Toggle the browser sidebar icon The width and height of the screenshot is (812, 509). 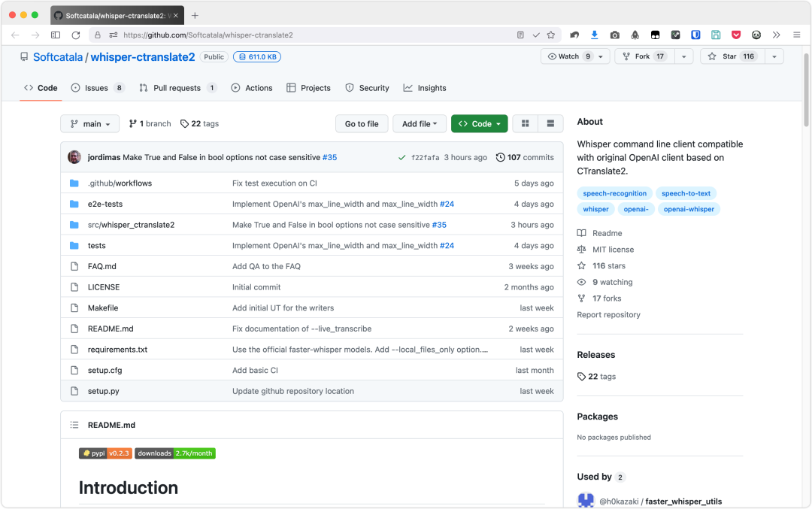tap(56, 35)
